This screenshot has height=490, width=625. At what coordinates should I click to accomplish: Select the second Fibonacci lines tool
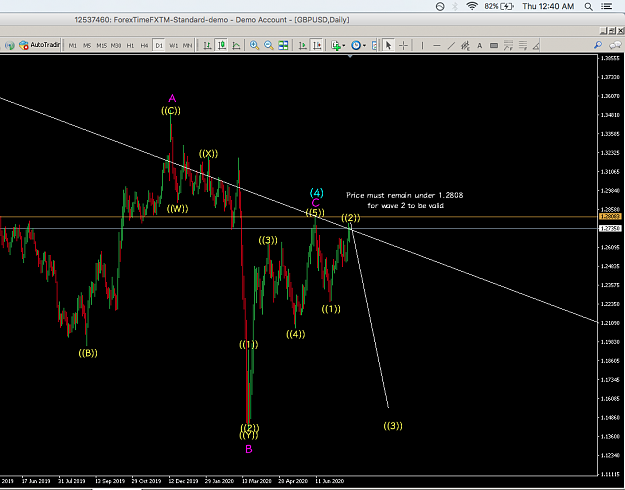[x=523, y=45]
